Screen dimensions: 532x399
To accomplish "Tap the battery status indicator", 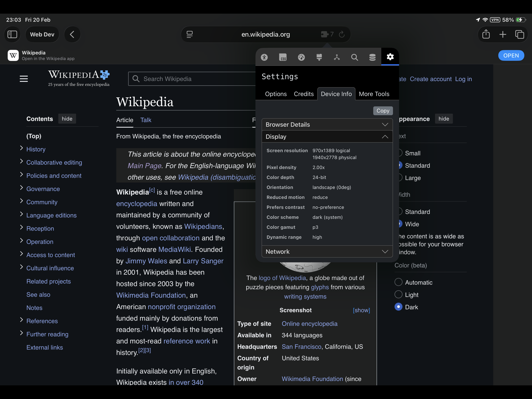I will 521,20.
